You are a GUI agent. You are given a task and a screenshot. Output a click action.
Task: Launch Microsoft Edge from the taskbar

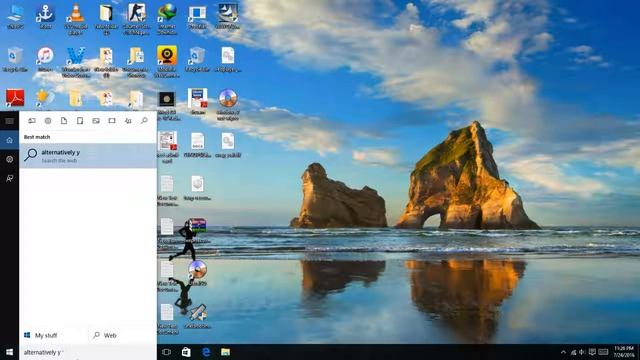tap(206, 352)
